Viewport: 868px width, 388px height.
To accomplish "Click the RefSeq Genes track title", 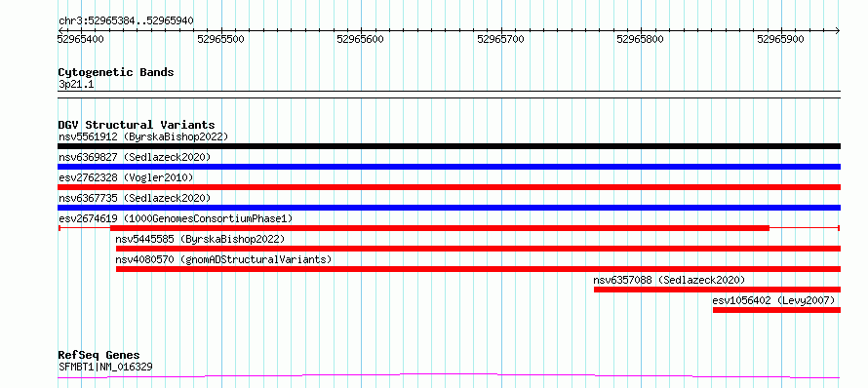I will (99, 356).
